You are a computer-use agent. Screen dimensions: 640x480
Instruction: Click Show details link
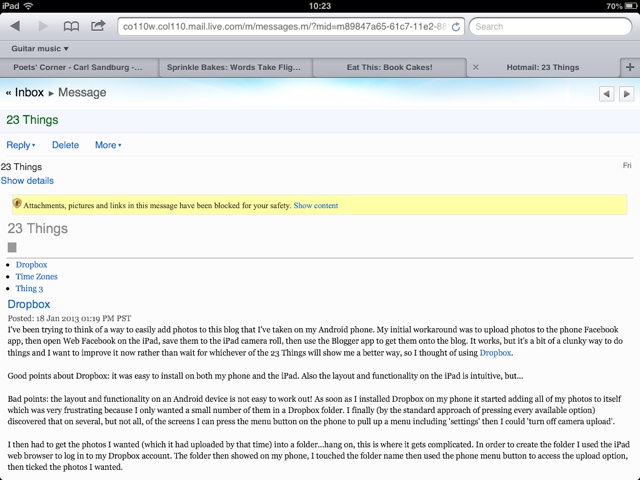[x=27, y=180]
